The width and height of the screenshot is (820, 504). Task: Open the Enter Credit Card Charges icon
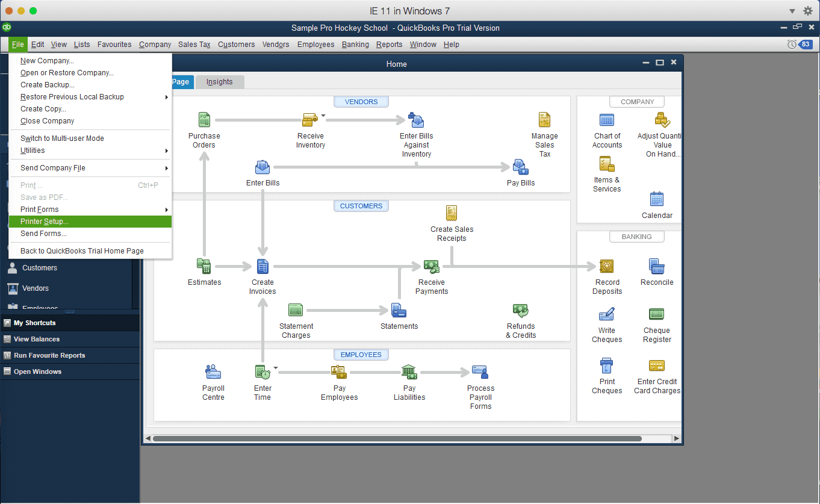(x=657, y=365)
